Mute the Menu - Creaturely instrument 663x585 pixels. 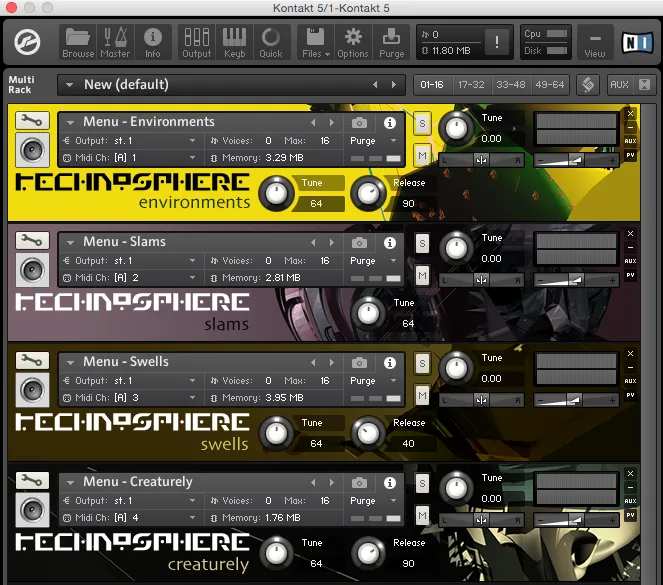click(422, 516)
